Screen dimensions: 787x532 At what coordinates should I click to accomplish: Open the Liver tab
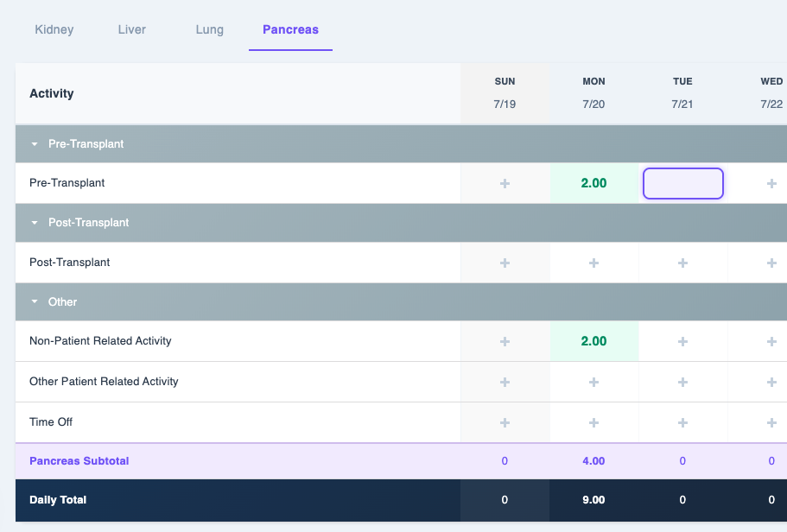132,29
